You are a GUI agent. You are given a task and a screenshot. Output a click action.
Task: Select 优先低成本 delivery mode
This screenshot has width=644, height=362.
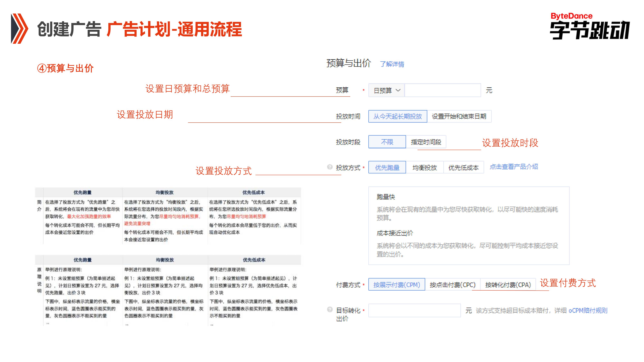pos(464,167)
